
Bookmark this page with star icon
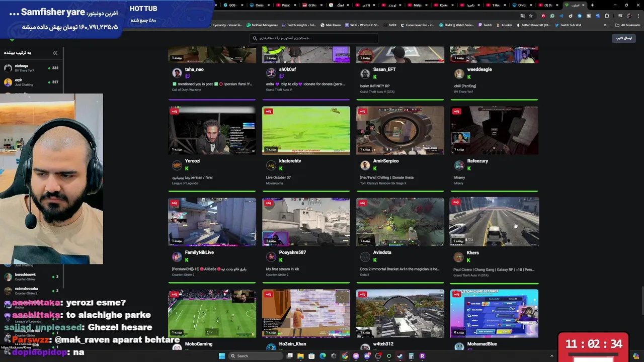[x=531, y=16]
